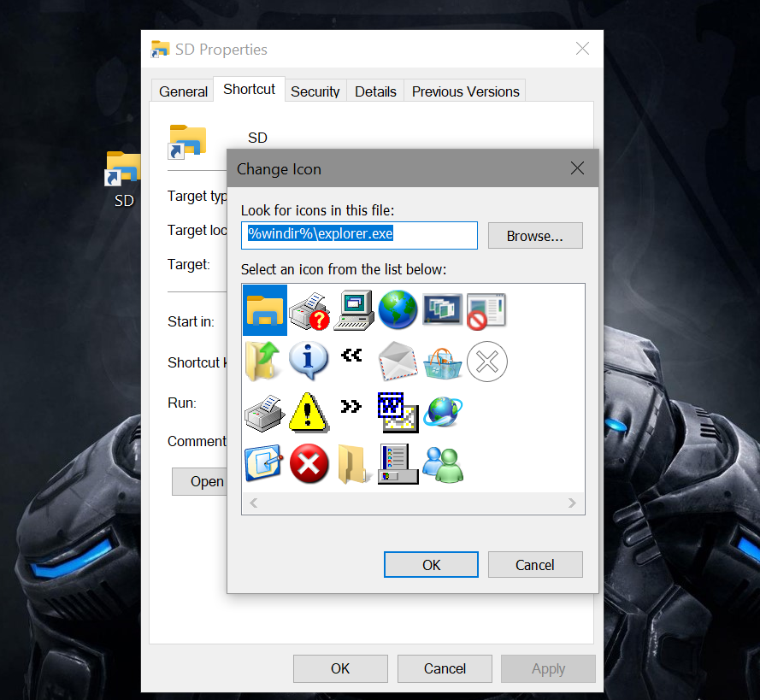Click Browse... to choose icon file
The image size is (760, 700).
535,236
